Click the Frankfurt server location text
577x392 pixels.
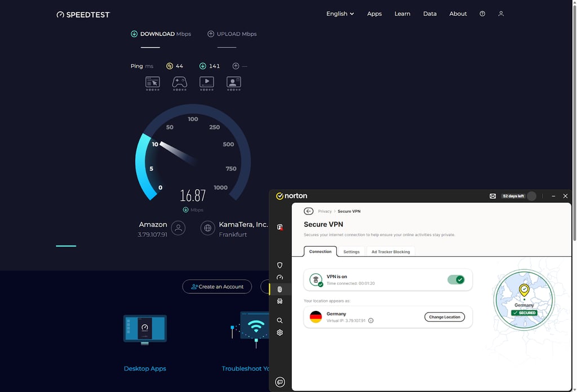coord(233,235)
